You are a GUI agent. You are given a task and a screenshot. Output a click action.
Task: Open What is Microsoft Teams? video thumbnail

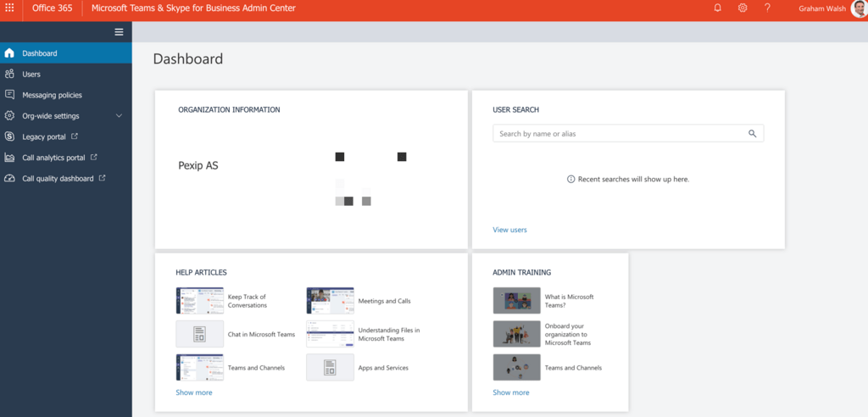tap(516, 301)
